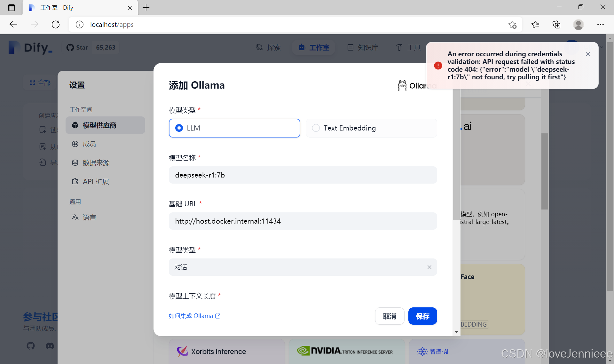Image resolution: width=614 pixels, height=364 pixels.
Task: Clear the 对话 model type selection
Action: point(429,267)
